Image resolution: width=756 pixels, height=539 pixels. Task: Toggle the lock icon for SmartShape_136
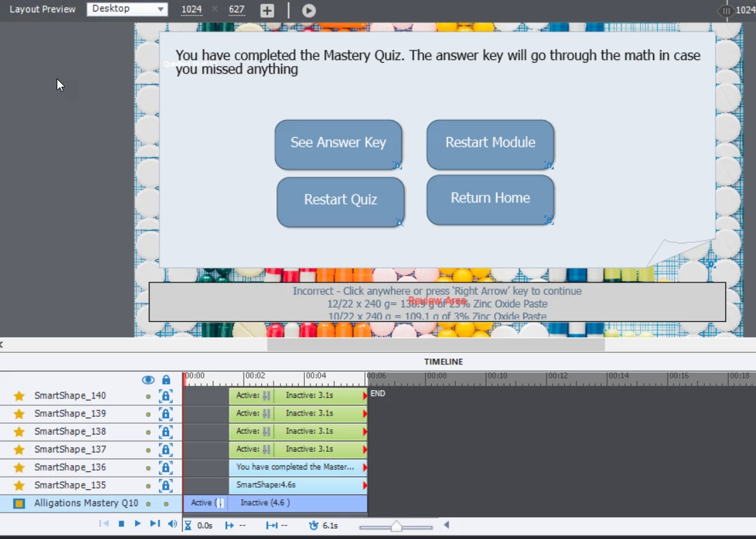165,467
